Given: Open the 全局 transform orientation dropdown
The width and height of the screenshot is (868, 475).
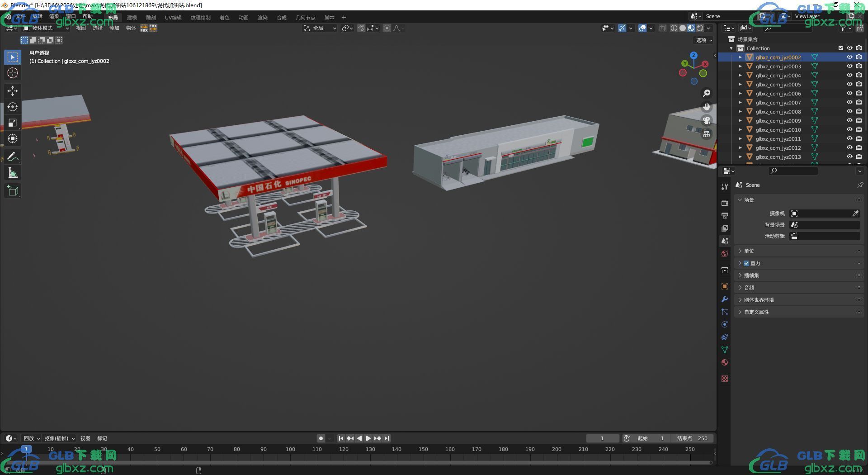Looking at the screenshot, I should pos(320,28).
